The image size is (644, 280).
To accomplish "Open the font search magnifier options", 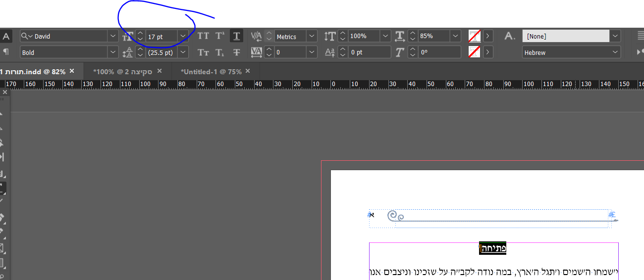I will [27, 36].
